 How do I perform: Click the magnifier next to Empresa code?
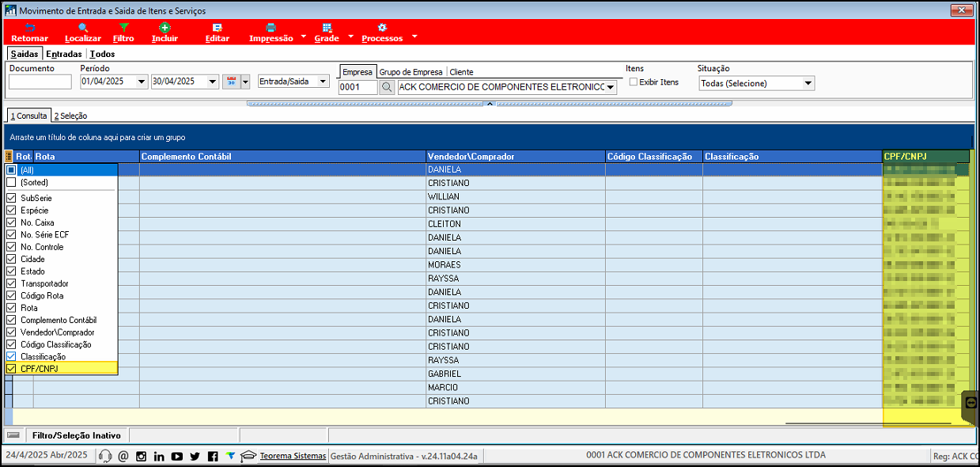tap(387, 87)
